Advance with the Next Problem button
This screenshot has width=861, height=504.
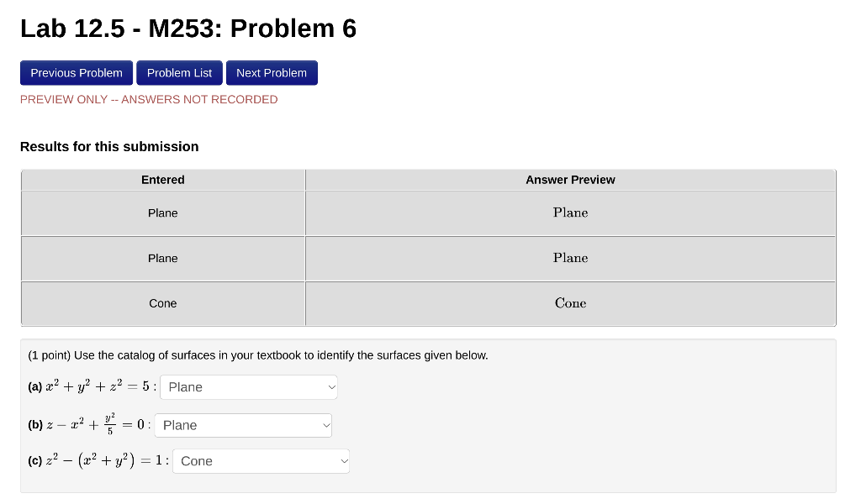[x=272, y=72]
